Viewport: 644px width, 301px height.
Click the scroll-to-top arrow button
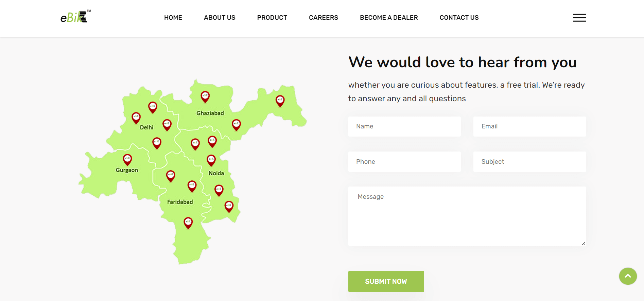pyautogui.click(x=627, y=276)
